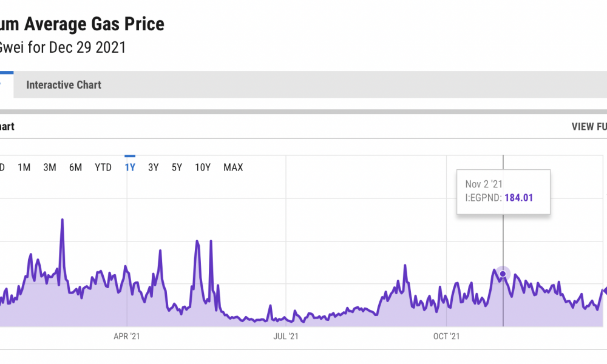Click the JUL '21 axis label

[x=286, y=336]
